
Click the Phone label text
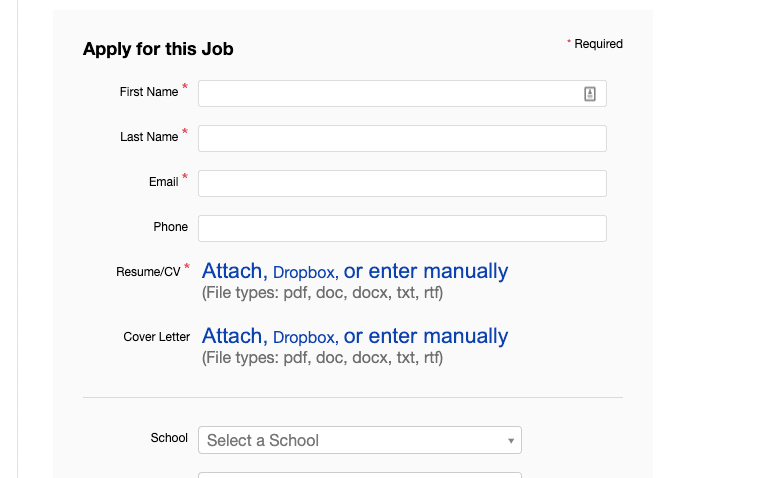(x=171, y=227)
